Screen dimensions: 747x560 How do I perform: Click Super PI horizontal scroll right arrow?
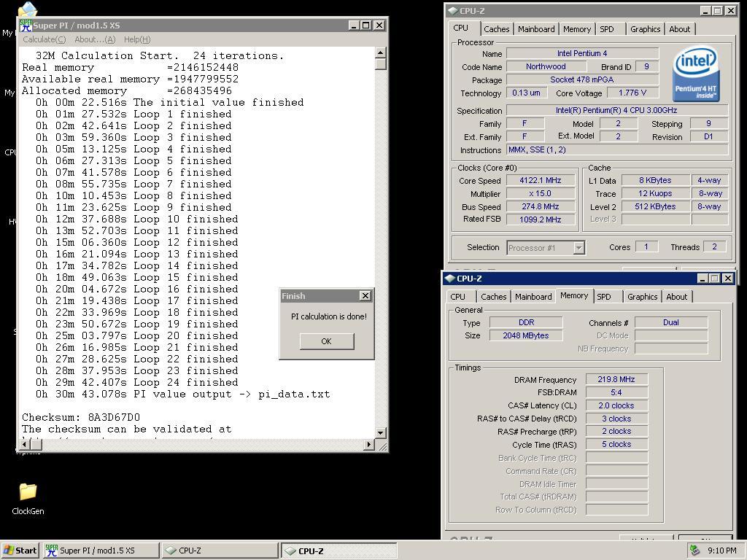pos(368,444)
